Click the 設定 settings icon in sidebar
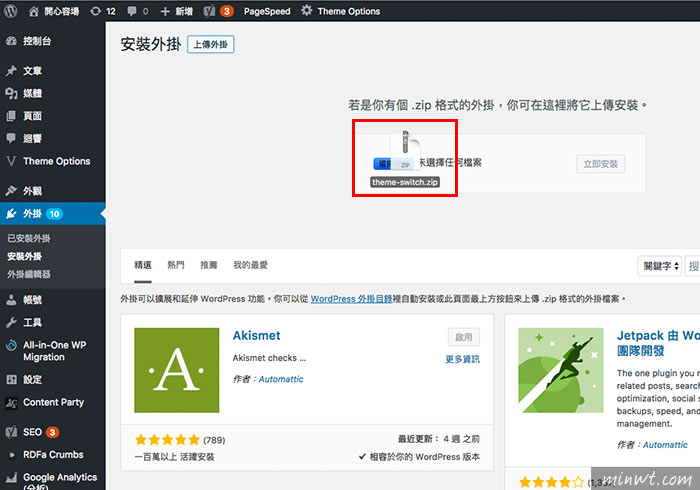Viewport: 700px width, 490px height. [11, 379]
